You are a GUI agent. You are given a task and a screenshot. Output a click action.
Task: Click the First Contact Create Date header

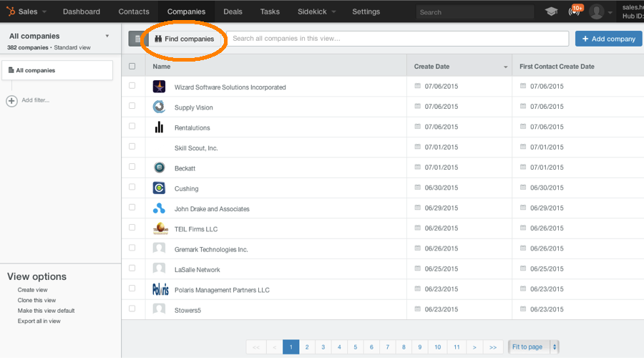coord(557,67)
